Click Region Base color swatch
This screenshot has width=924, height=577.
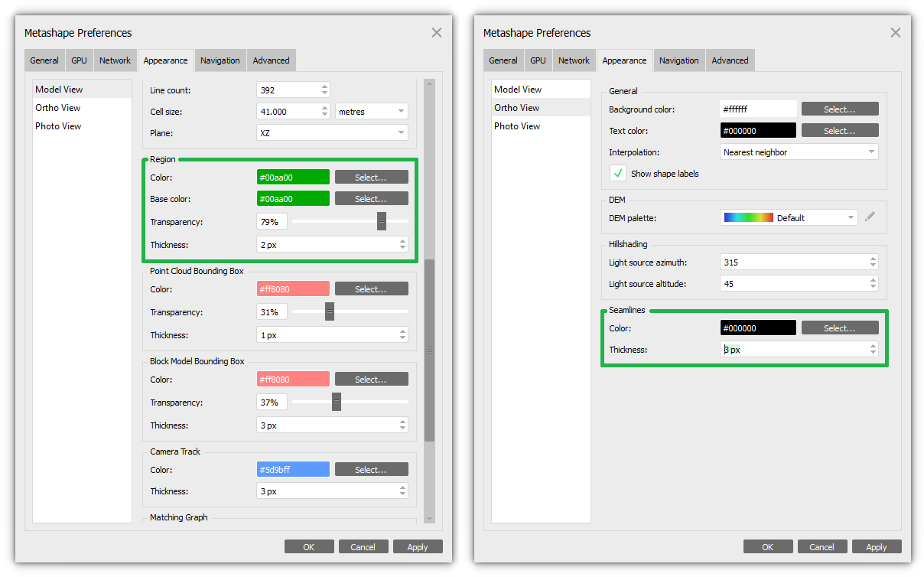(293, 199)
